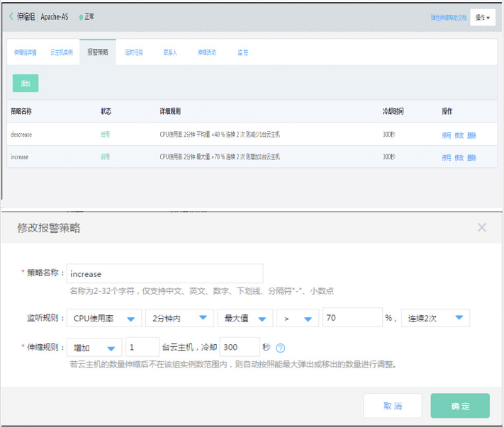The image size is (504, 427).
Task: Click the 正常 status indicator
Action: coord(86,17)
